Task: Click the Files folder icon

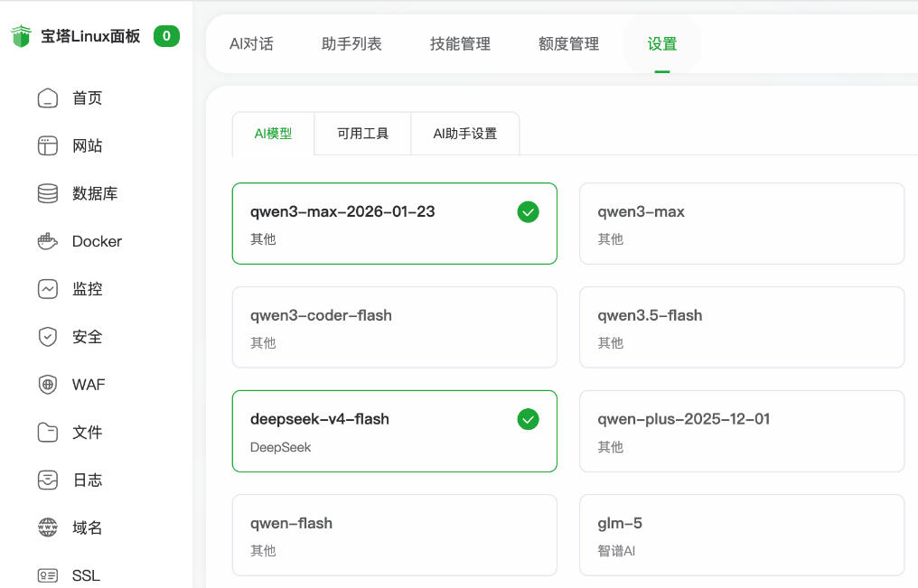Action: click(48, 433)
